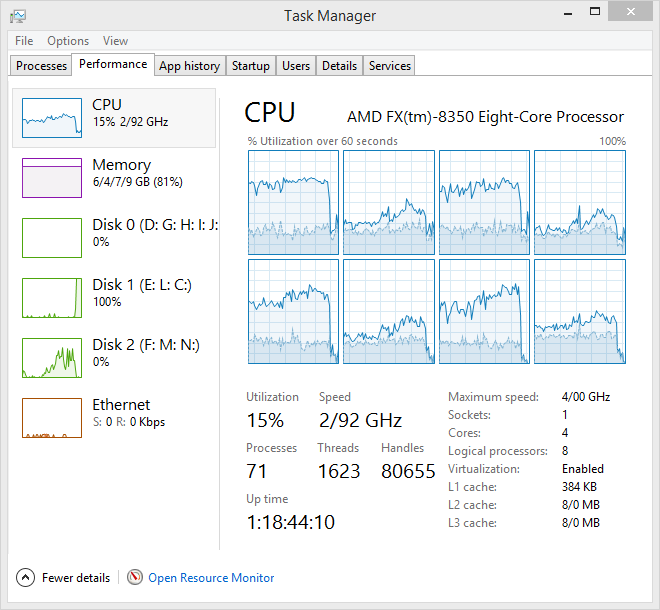660x610 pixels.
Task: Click the Task Manager title bar icon
Action: (x=18, y=16)
